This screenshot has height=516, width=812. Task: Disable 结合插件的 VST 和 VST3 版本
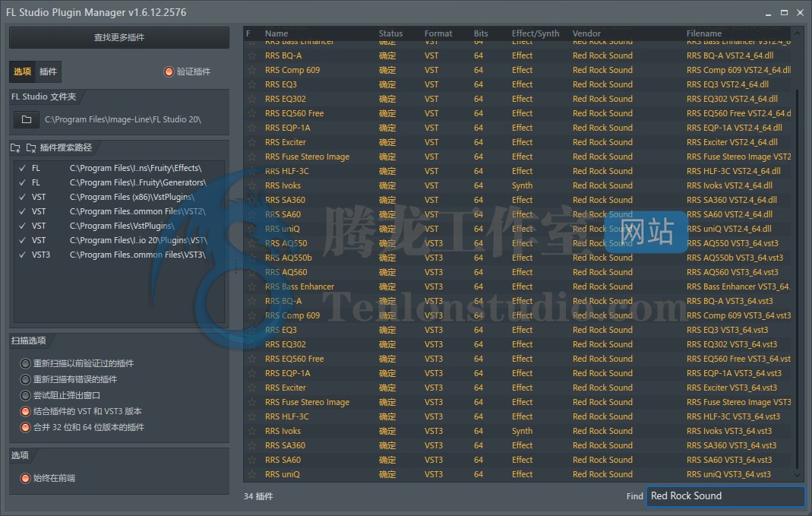[25, 412]
